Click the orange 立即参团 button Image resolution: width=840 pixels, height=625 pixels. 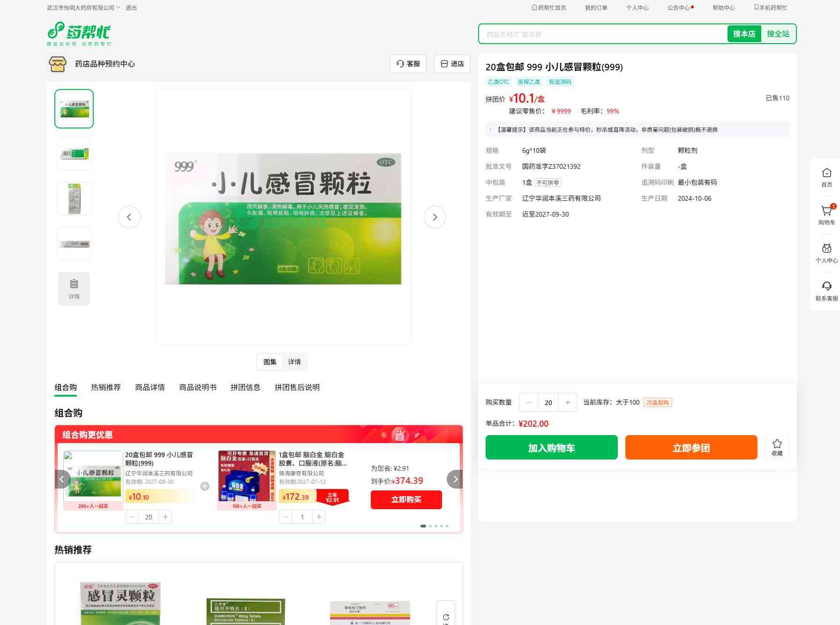pos(691,448)
